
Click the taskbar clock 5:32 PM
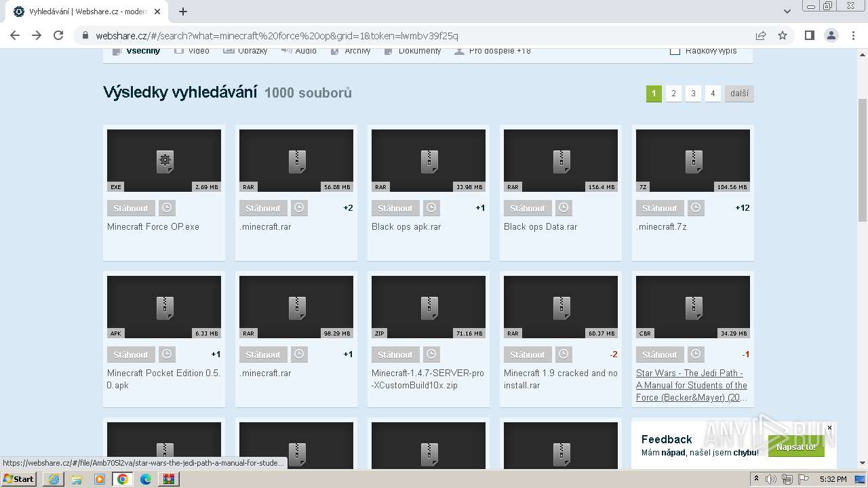(x=833, y=479)
